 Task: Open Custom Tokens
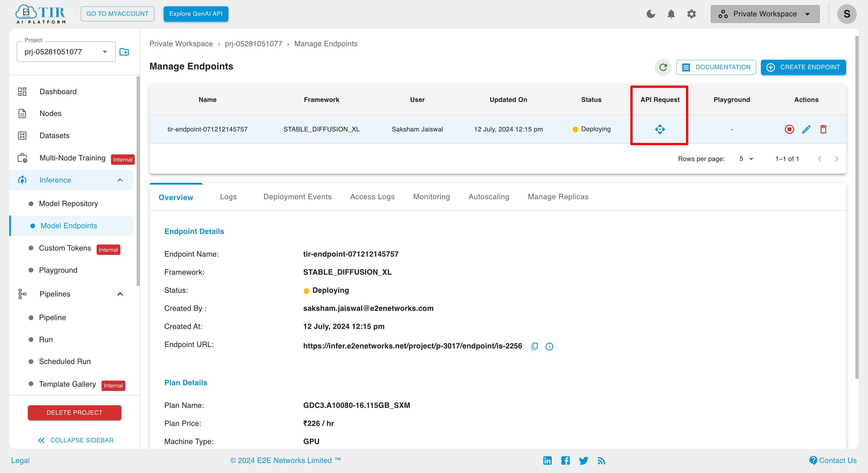pos(65,248)
